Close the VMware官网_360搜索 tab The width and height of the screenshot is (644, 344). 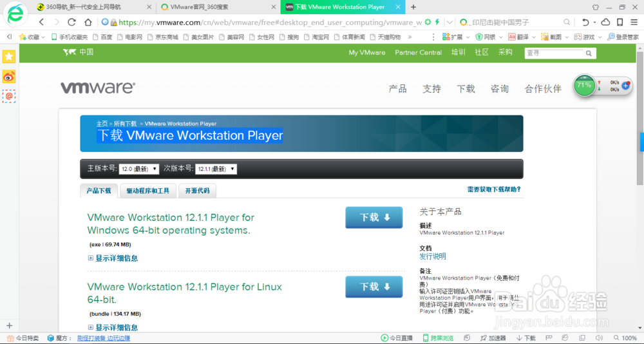coord(272,7)
